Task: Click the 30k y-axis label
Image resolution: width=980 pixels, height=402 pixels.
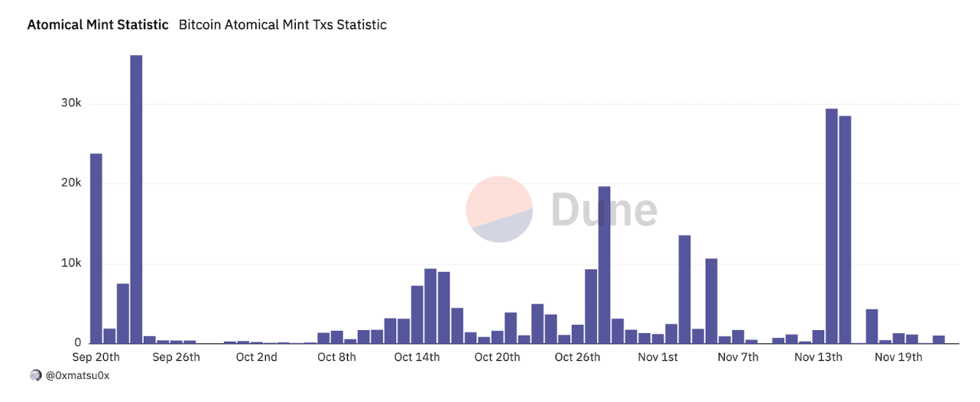Action: [x=72, y=103]
